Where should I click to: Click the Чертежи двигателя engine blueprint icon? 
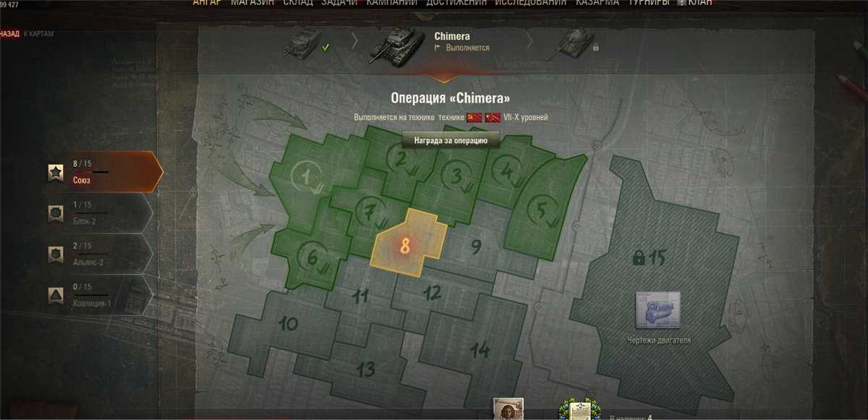click(x=658, y=311)
